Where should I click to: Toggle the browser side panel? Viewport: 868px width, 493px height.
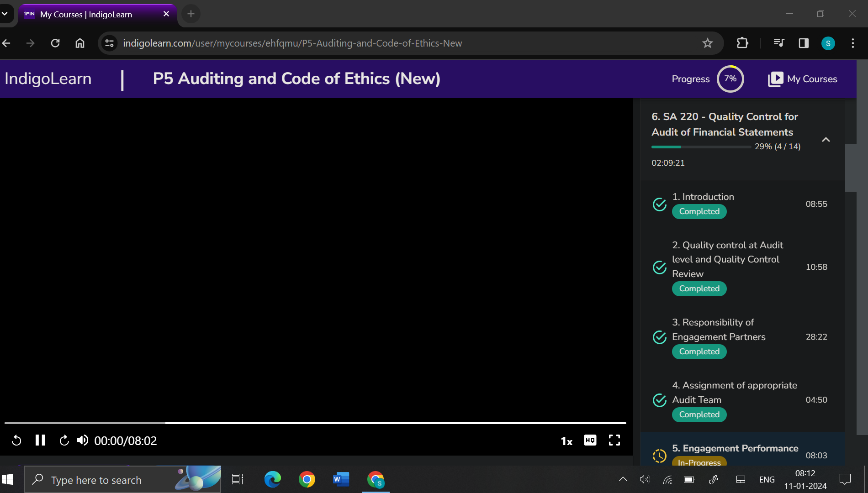(x=804, y=43)
